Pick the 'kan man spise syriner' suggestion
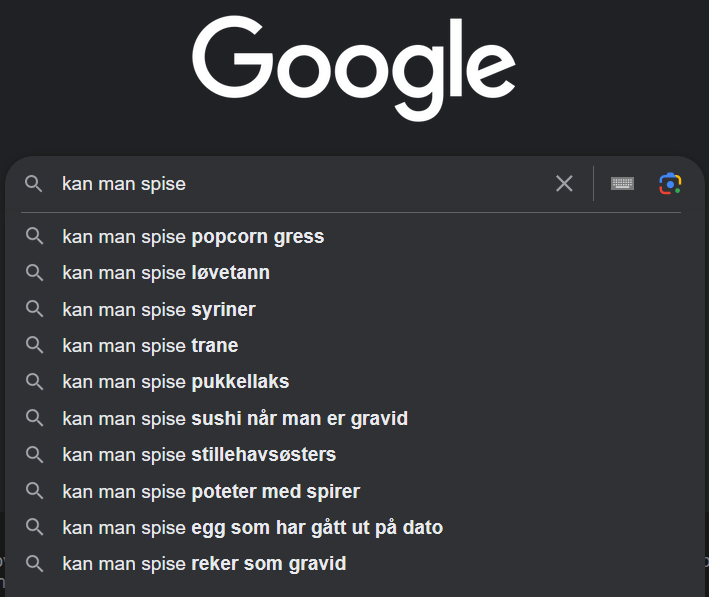This screenshot has width=709, height=597. [159, 310]
